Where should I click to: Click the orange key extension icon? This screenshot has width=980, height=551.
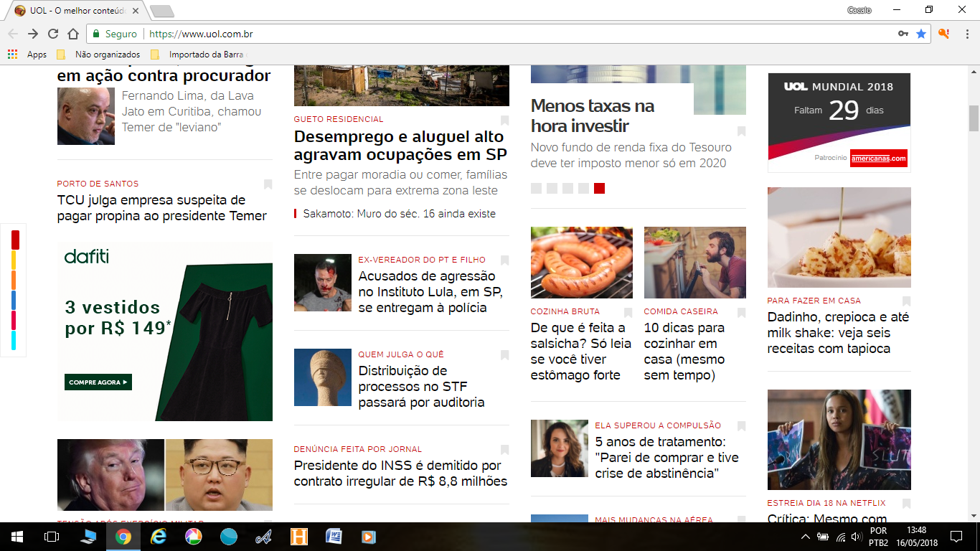tap(944, 34)
